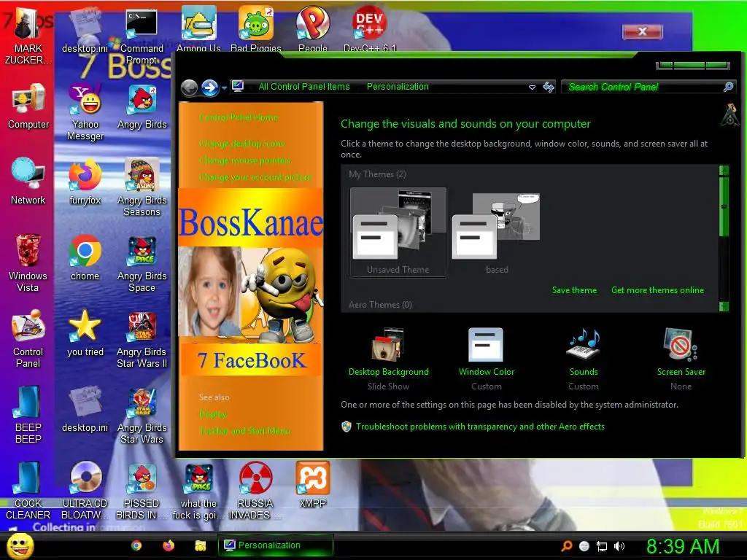Select the Angry Birds desktop icon
Image resolution: width=747 pixels, height=560 pixels.
(142, 106)
